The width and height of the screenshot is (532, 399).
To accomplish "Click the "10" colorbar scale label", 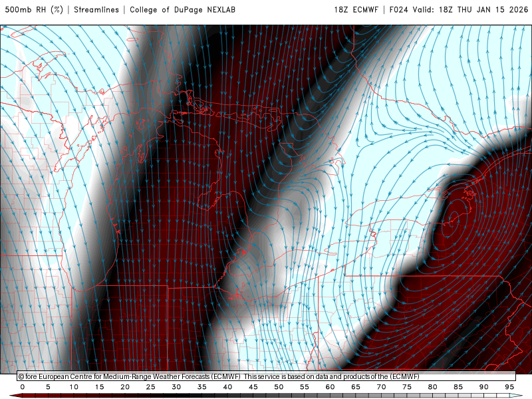I will 74,387.
